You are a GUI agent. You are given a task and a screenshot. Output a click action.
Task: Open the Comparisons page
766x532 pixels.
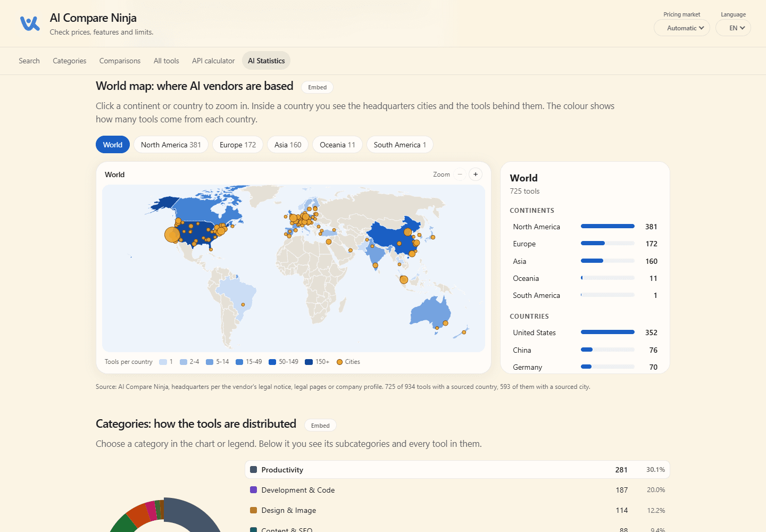pyautogui.click(x=120, y=61)
